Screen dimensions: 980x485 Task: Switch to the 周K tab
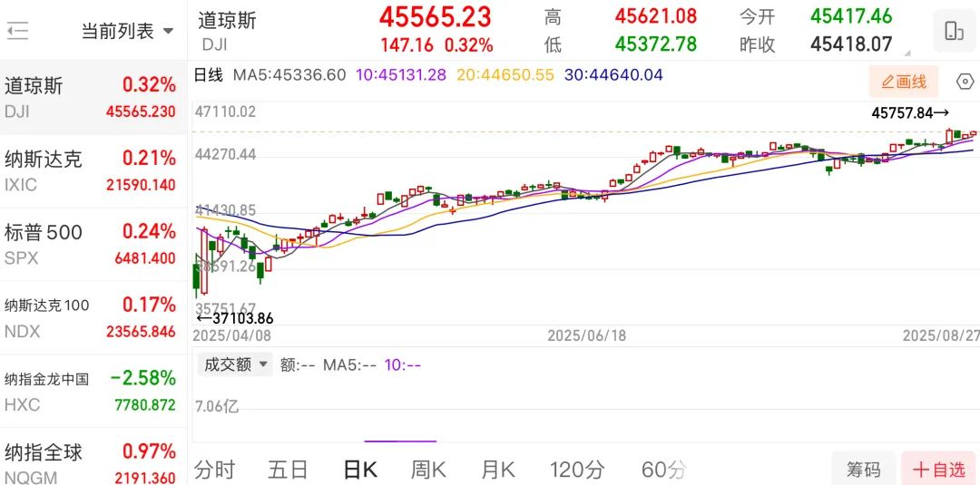428,469
